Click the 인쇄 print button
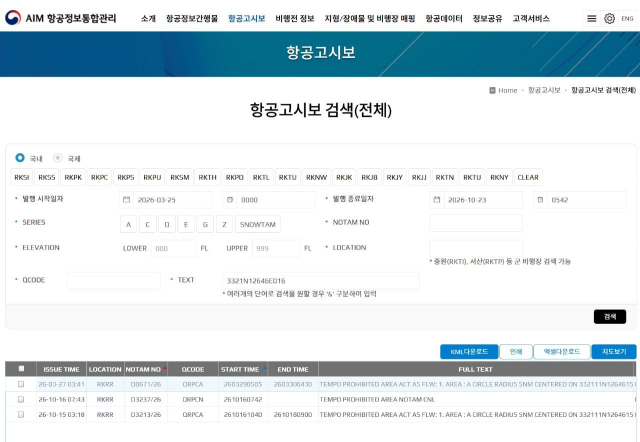The image size is (640, 442). tap(516, 352)
